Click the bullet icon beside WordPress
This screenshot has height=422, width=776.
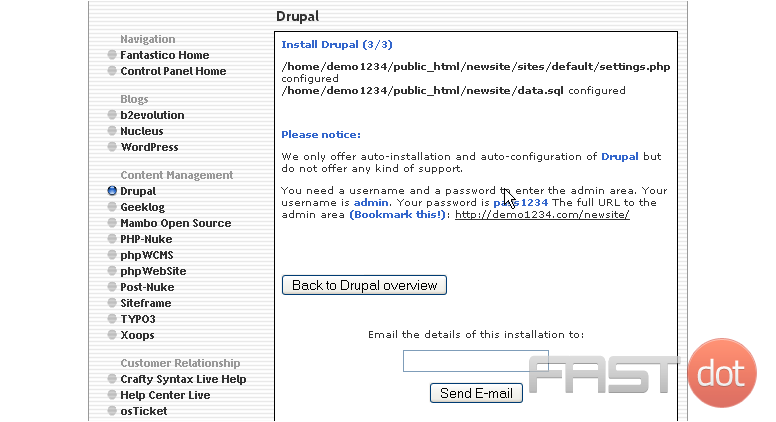pos(112,146)
